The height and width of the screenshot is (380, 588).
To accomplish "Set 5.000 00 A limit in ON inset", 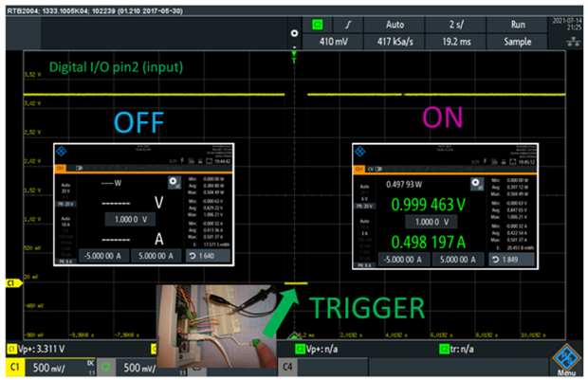I will [457, 259].
